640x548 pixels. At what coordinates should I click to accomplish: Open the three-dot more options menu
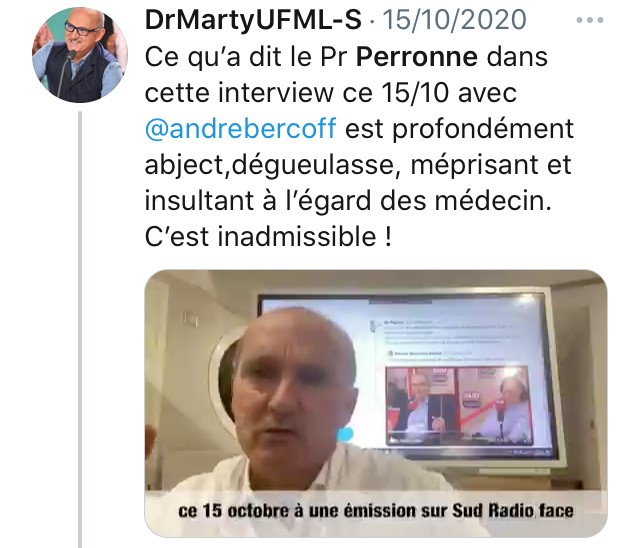590,20
